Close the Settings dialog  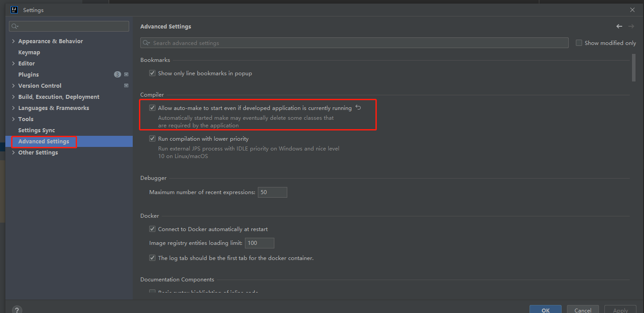click(x=632, y=10)
